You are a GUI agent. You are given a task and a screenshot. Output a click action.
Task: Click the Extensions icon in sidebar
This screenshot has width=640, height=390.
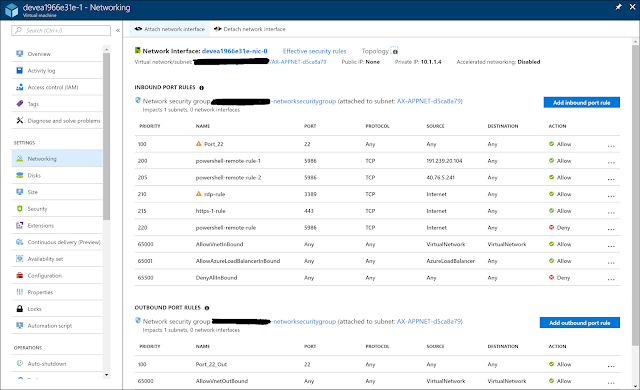(x=20, y=225)
